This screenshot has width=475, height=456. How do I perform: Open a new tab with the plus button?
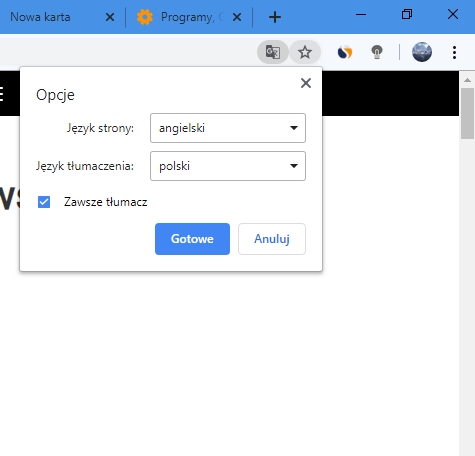(x=275, y=17)
